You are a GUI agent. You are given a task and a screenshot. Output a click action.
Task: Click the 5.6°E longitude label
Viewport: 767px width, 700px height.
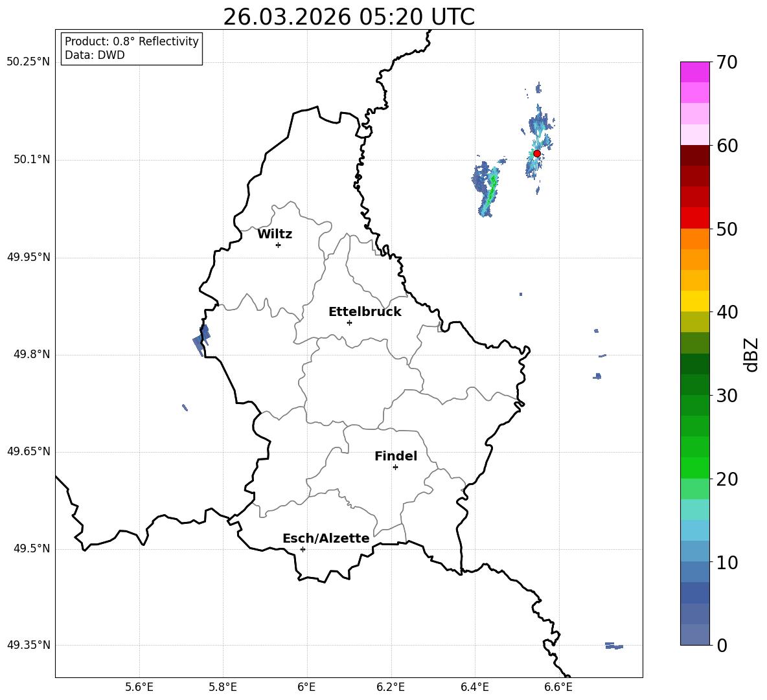click(139, 687)
